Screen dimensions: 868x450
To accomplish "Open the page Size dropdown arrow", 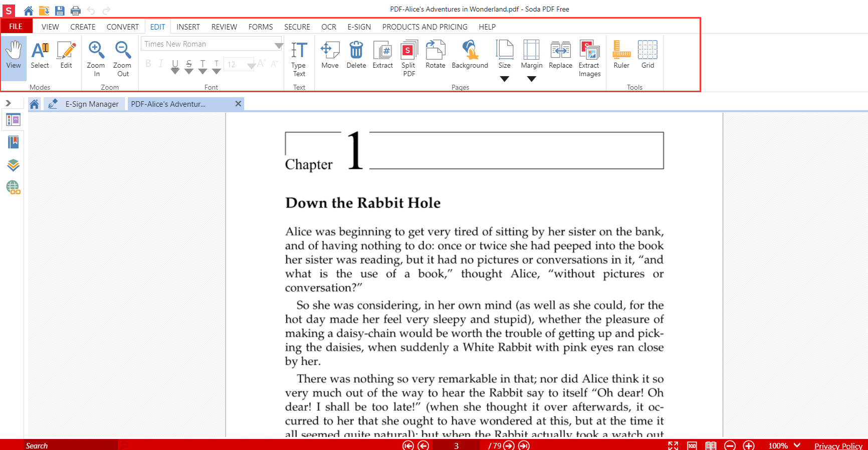I will tap(505, 79).
